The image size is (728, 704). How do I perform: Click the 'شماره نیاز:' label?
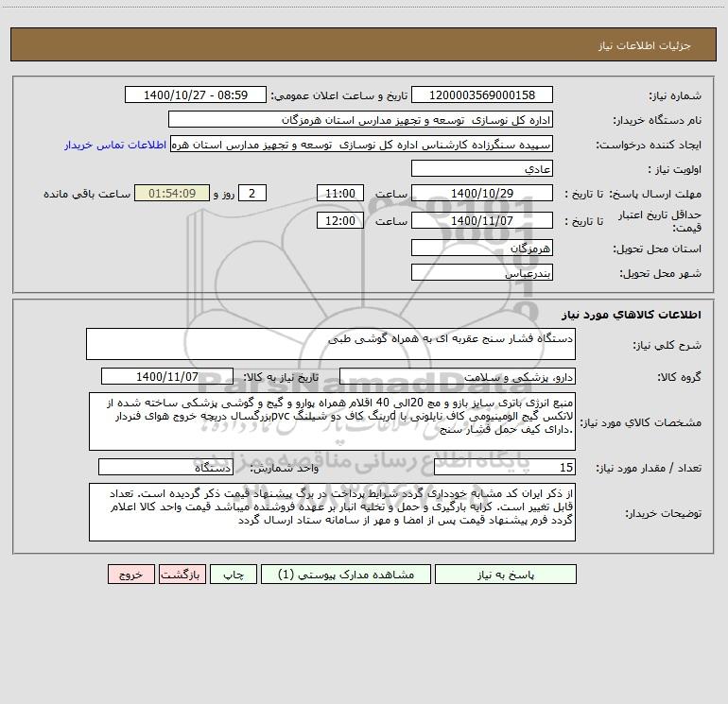click(x=675, y=96)
